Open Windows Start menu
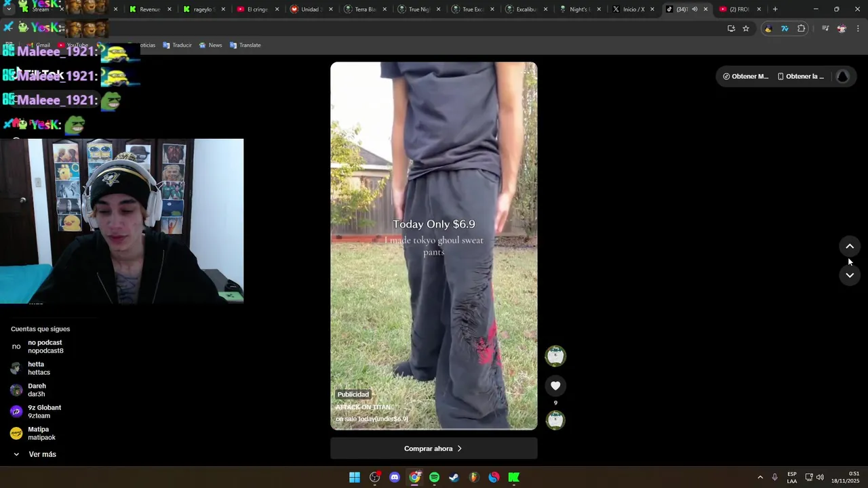This screenshot has height=488, width=868. tap(355, 477)
